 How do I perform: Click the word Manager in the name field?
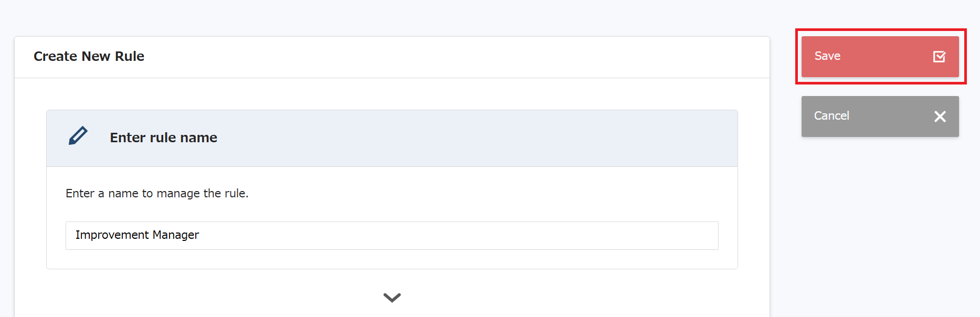[175, 235]
